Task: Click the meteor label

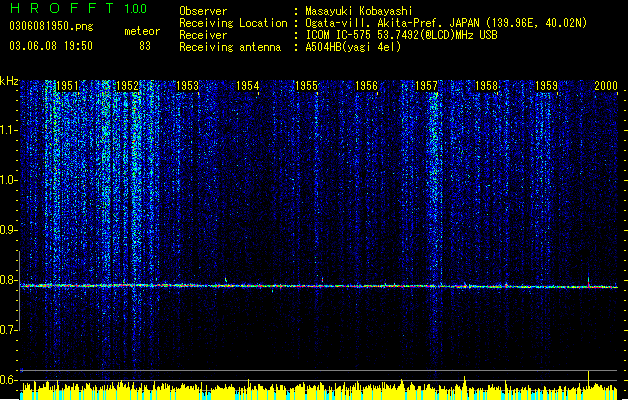Action: [x=142, y=31]
